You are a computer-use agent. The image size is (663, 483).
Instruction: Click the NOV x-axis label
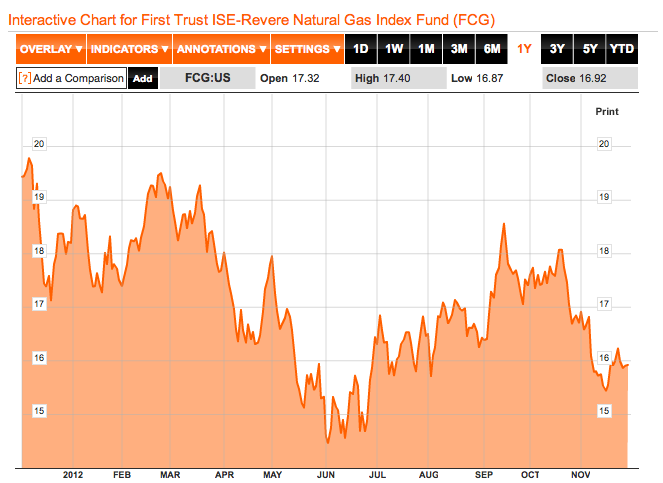point(581,475)
